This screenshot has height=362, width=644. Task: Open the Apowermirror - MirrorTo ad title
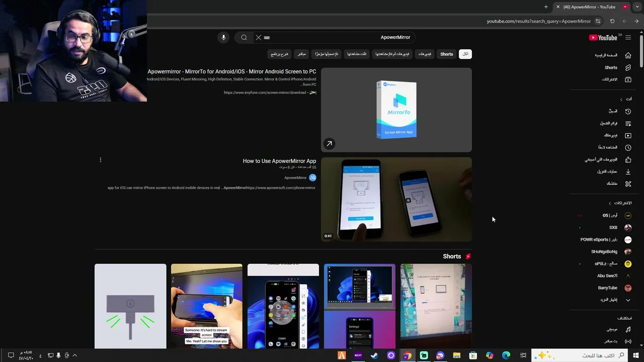pos(232,71)
